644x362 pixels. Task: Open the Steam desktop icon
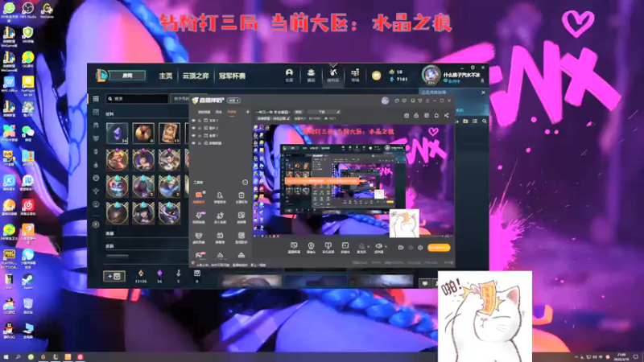[x=28, y=281]
